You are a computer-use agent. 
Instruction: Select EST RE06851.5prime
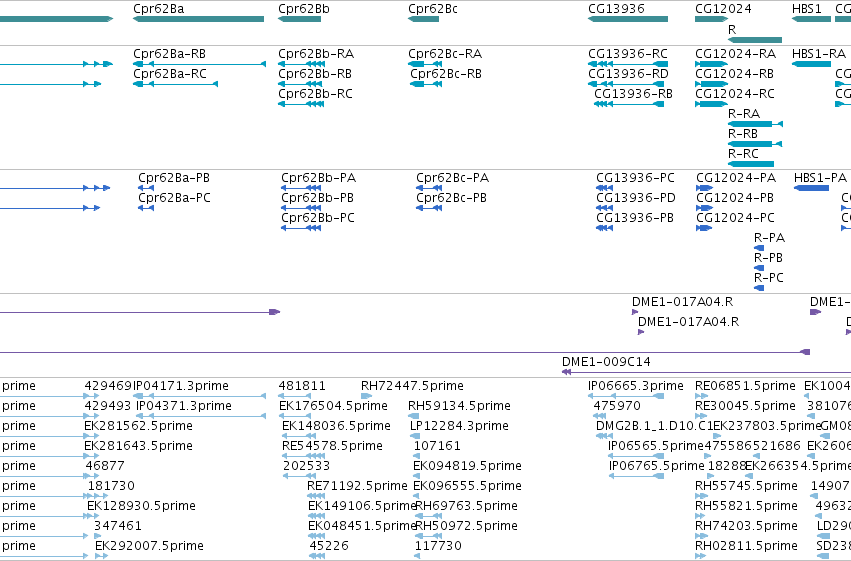pyautogui.click(x=745, y=386)
